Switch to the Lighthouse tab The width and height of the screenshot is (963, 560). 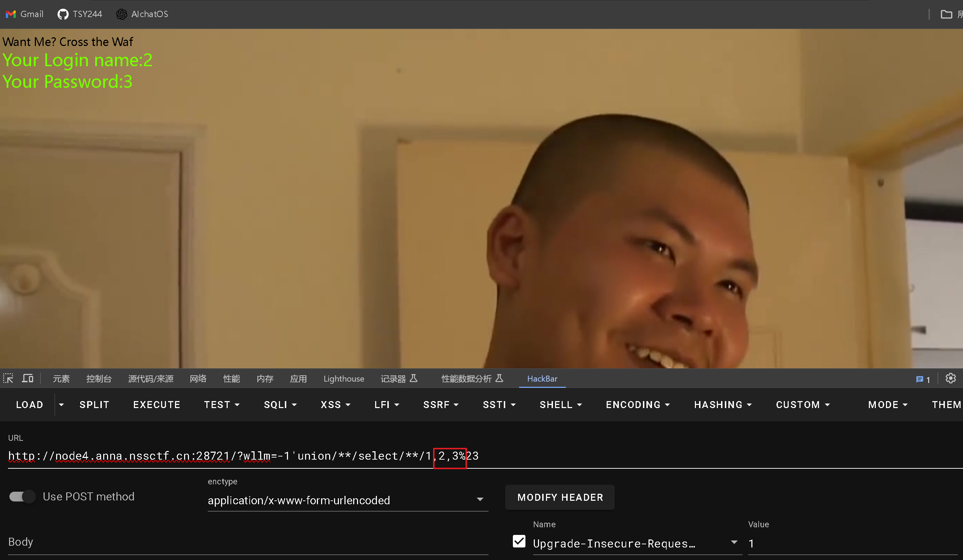pyautogui.click(x=343, y=378)
